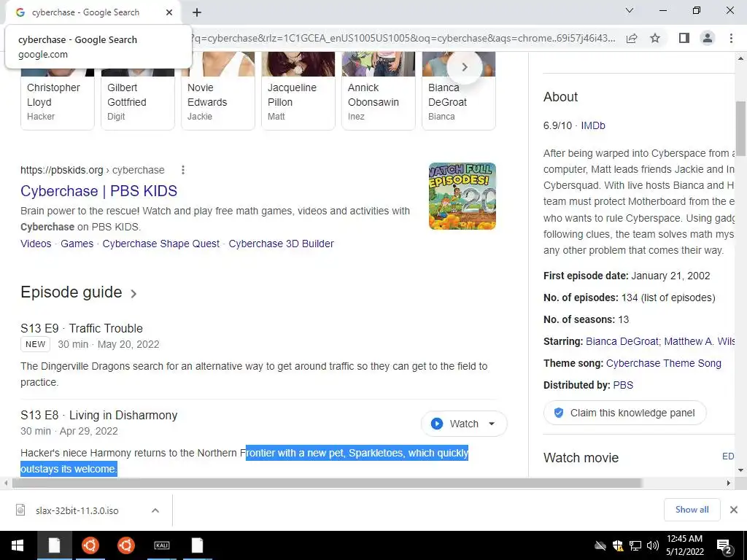Close the downloads bar
This screenshot has width=747, height=560.
734,510
